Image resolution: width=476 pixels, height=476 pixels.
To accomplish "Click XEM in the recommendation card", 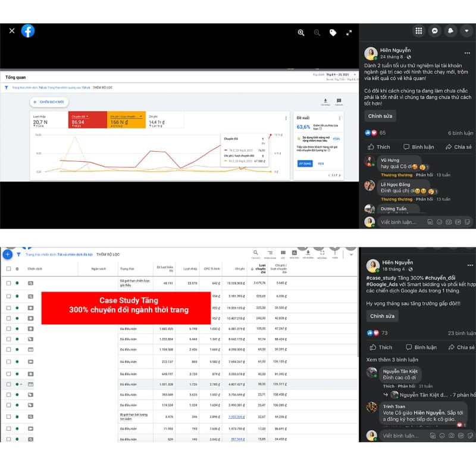I will (321, 164).
